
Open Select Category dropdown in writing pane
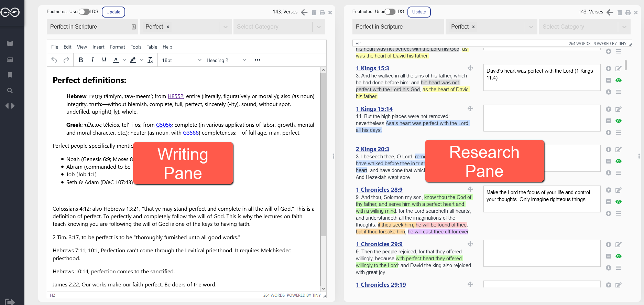click(279, 27)
